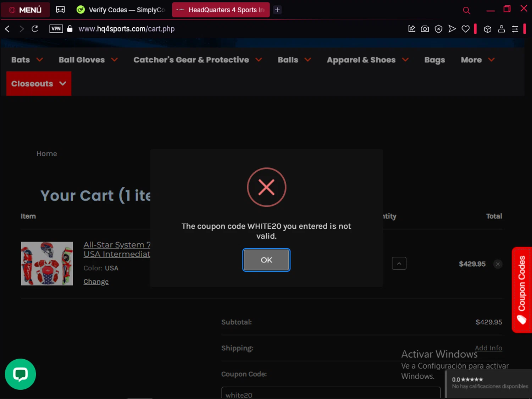Expand the Apparel & Shoes menu

coord(367,60)
